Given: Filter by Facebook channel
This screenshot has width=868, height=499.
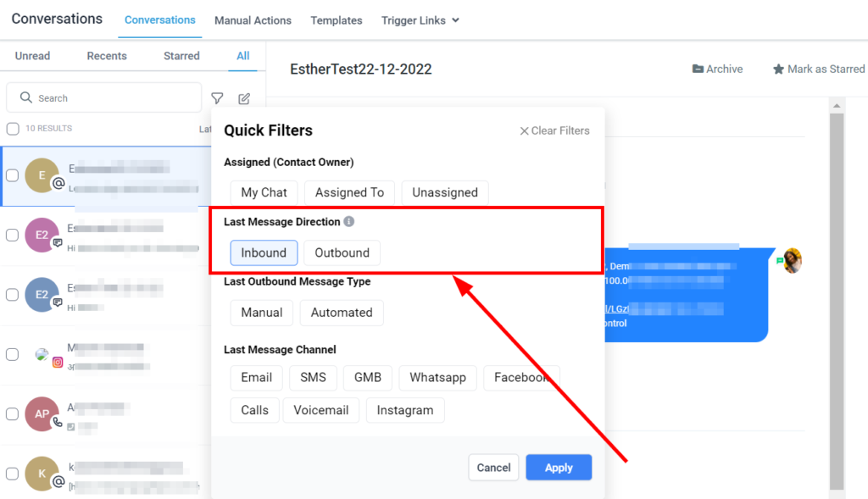Looking at the screenshot, I should [521, 377].
